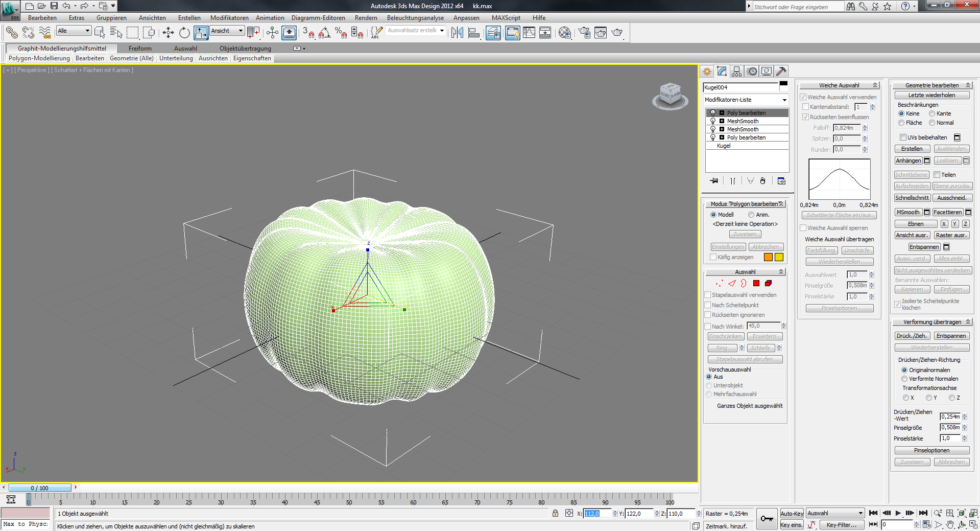Enable the Nach Winkel checkbox
The height and width of the screenshot is (531, 980).
708,326
